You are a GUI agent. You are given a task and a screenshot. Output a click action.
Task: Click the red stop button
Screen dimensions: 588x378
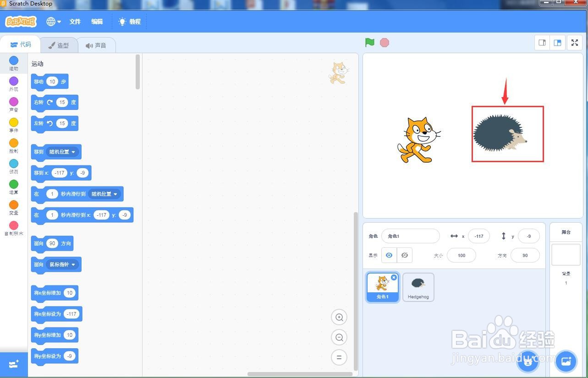(385, 43)
